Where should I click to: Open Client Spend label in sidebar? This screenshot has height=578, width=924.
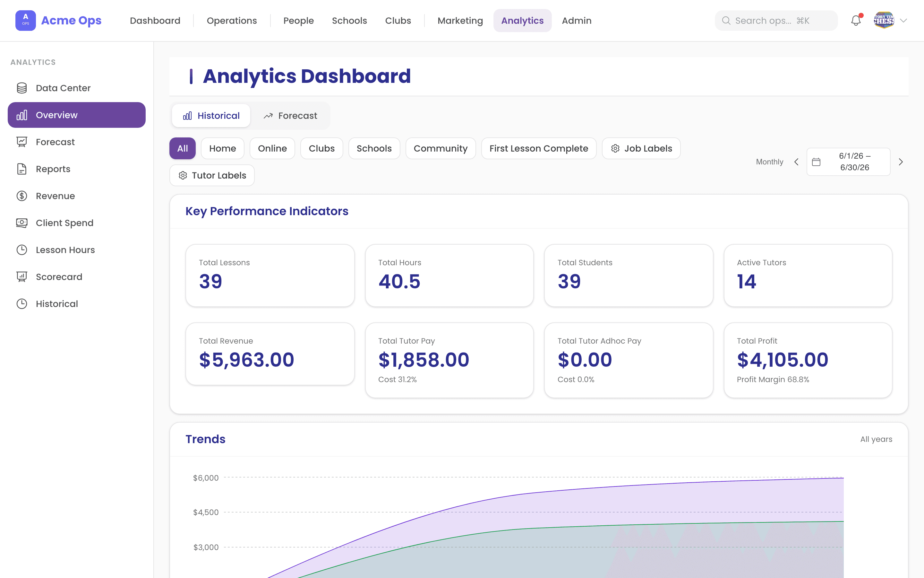(64, 223)
